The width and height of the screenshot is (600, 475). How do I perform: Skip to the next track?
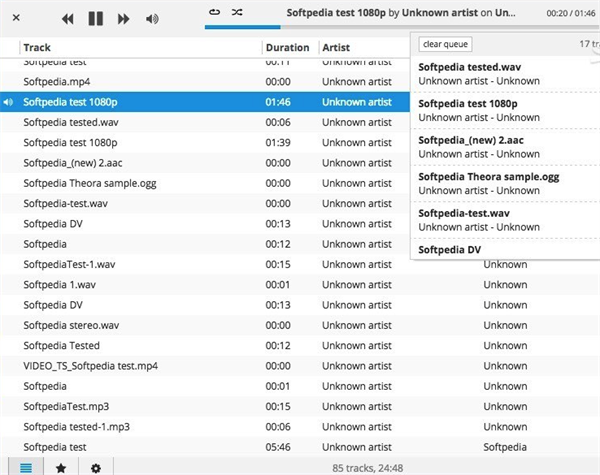(x=123, y=19)
